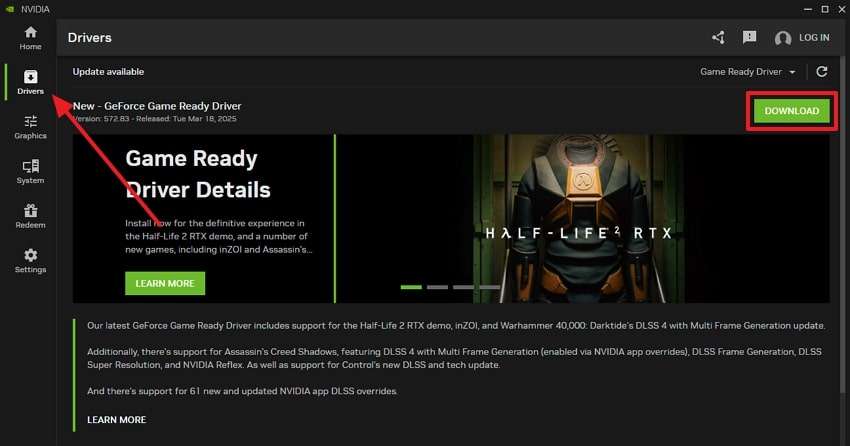Viewport: 850px width, 446px height.
Task: Click the NVIDIA logo in title bar
Action: pos(9,9)
